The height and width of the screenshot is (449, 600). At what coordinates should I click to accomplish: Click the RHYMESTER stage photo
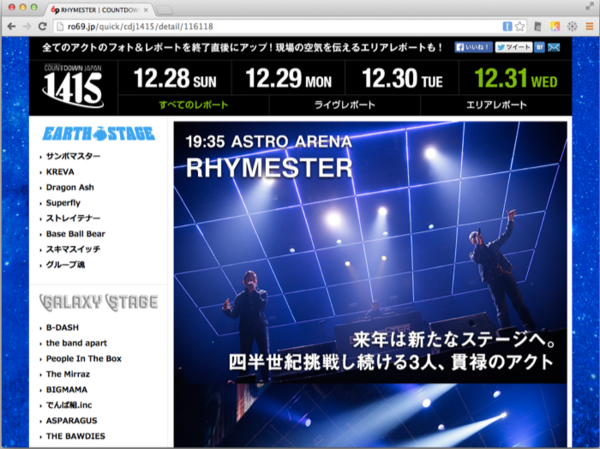pyautogui.click(x=370, y=253)
